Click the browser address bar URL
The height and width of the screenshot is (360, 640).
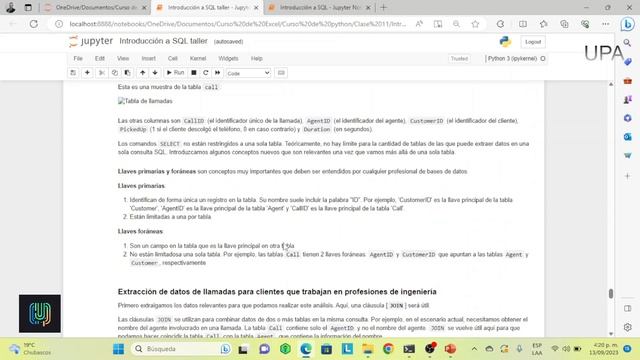[238, 24]
